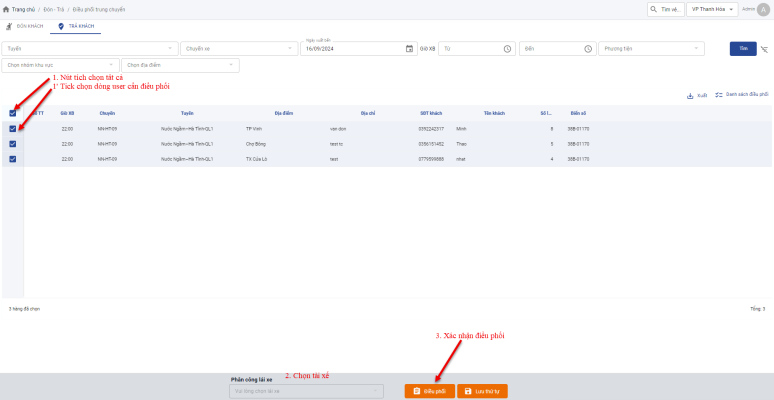The image size is (774, 400).
Task: Click the clock icon in Từ field
Action: click(x=507, y=48)
